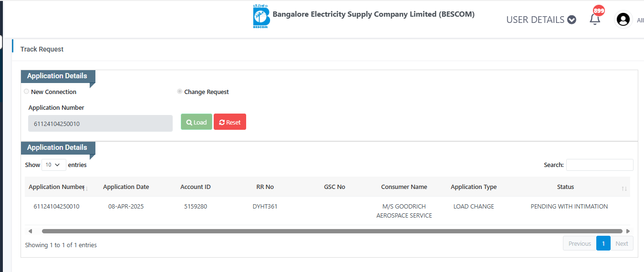Click the Account ID column header

196,187
